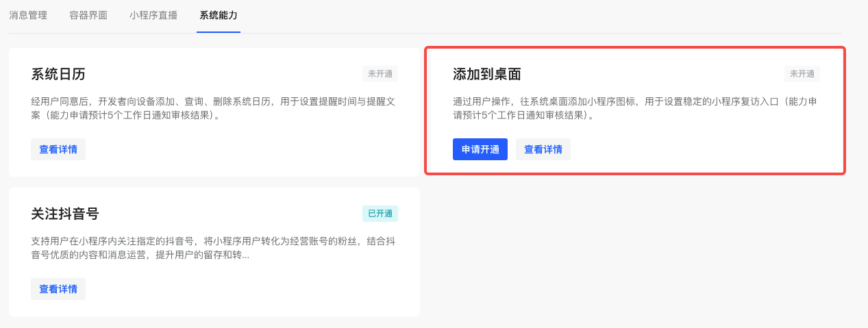Click the 已开通 badge on 关注抖音号
Image resolution: width=868 pixels, height=328 pixels.
380,214
